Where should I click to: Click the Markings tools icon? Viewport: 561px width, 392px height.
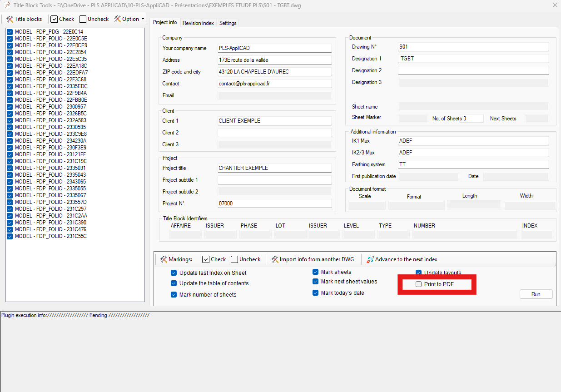coord(164,259)
